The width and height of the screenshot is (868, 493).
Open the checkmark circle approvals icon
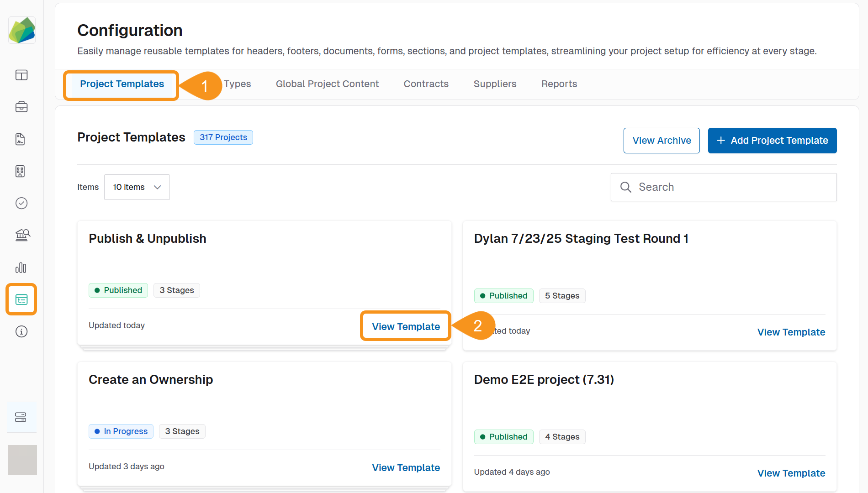click(21, 203)
